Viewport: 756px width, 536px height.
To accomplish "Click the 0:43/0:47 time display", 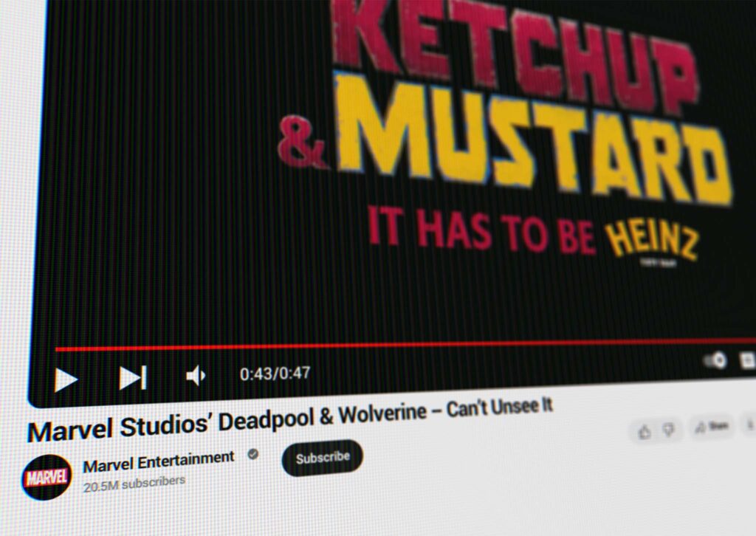I will point(275,374).
